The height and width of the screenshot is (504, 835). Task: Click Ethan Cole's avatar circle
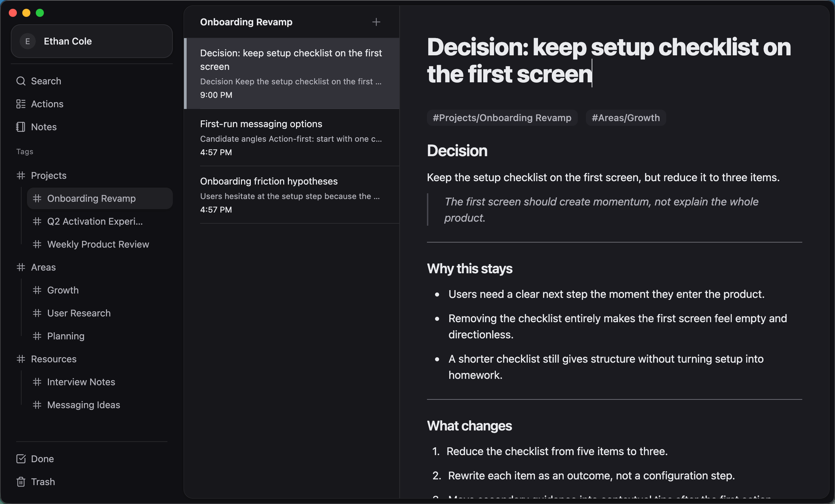[x=27, y=41]
